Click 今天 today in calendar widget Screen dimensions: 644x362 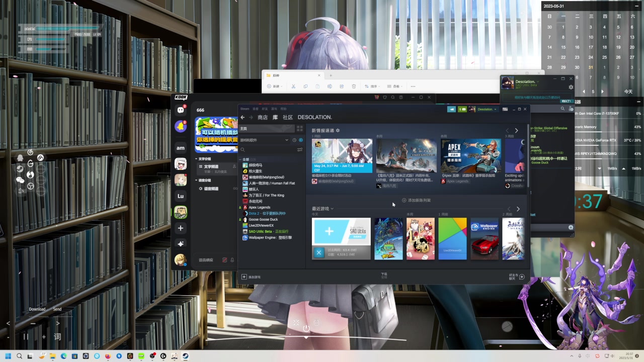coord(628,92)
